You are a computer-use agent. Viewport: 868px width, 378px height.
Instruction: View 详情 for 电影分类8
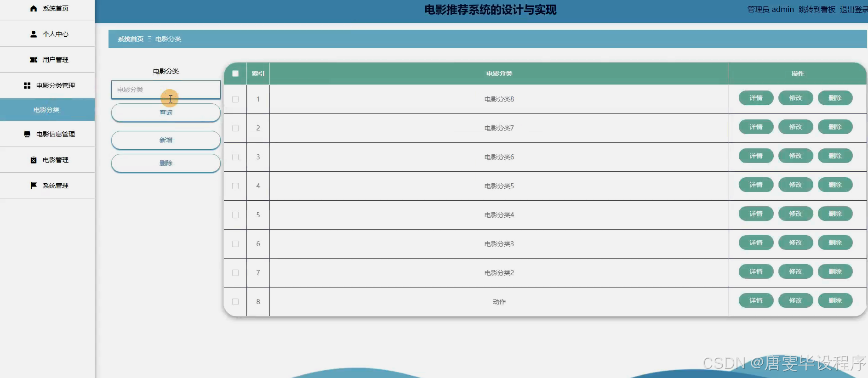(756, 98)
